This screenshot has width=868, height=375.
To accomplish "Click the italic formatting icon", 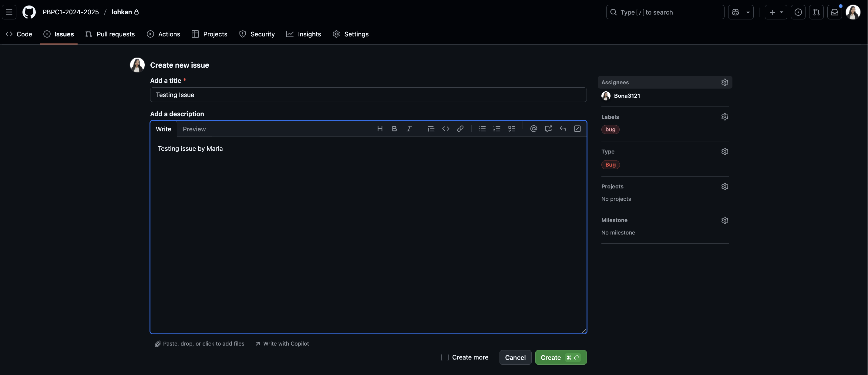I will [409, 129].
